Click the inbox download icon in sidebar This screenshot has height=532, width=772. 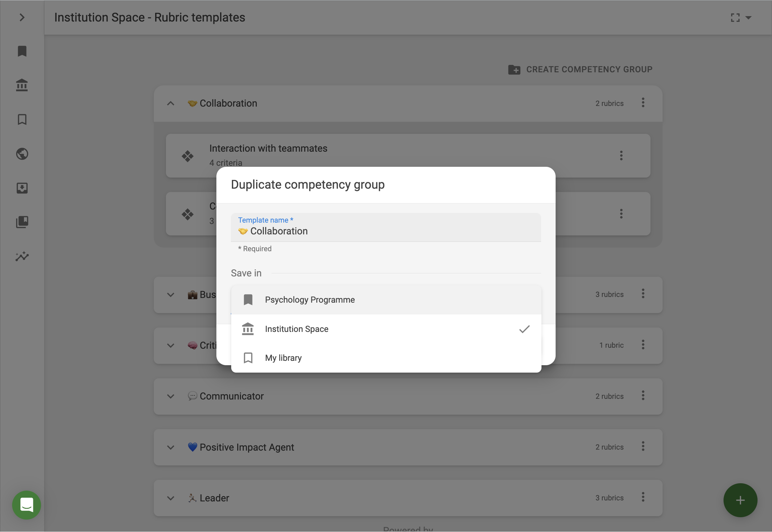point(22,188)
